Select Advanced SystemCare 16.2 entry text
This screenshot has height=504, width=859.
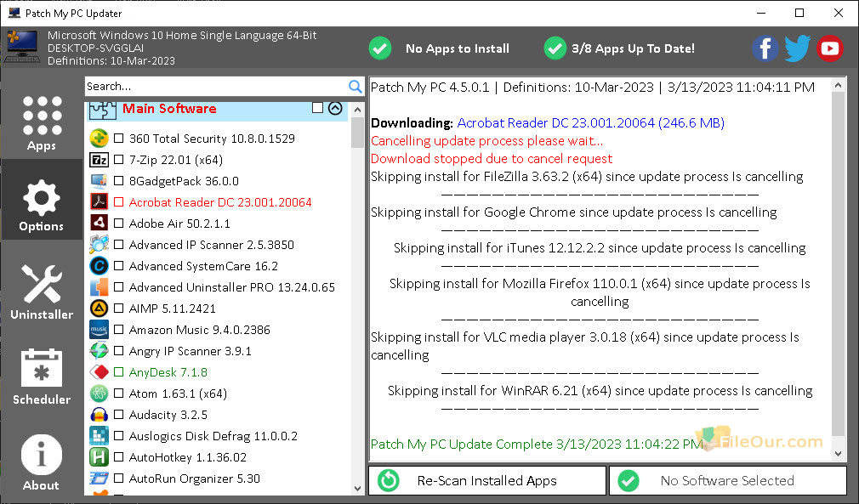[x=203, y=267]
